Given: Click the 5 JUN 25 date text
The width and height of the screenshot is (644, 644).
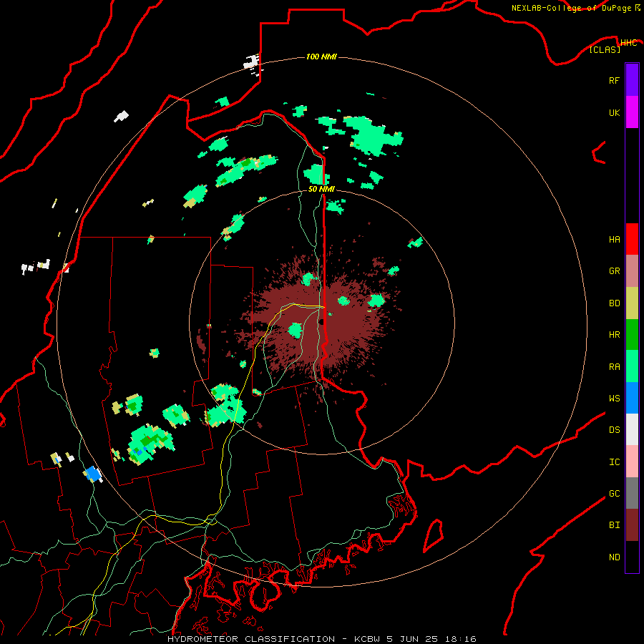Looking at the screenshot, I should (x=412, y=639).
